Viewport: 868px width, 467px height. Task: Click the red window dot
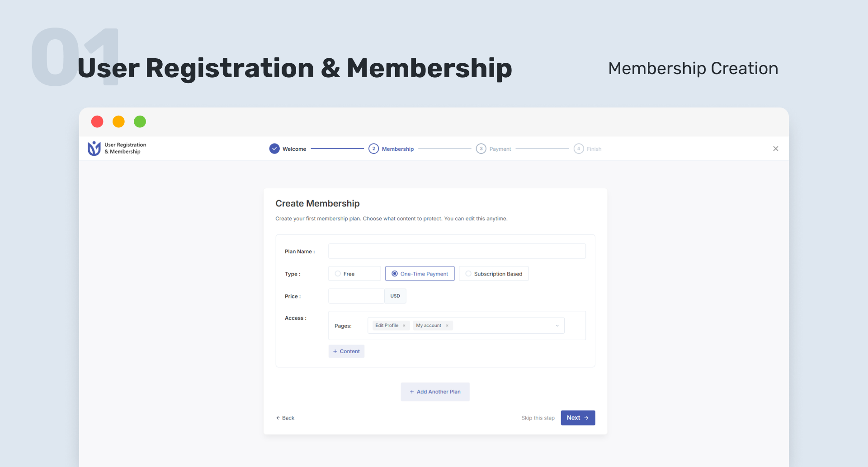[x=97, y=121]
